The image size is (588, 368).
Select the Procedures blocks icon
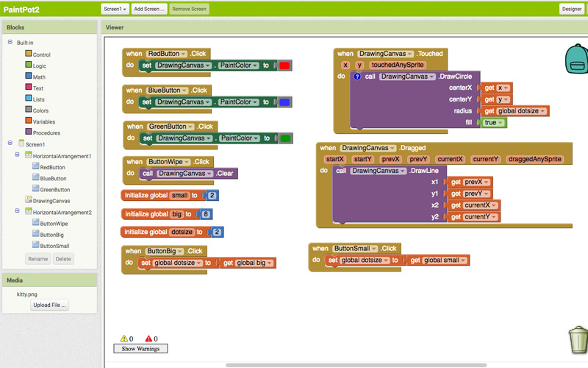[x=29, y=132]
